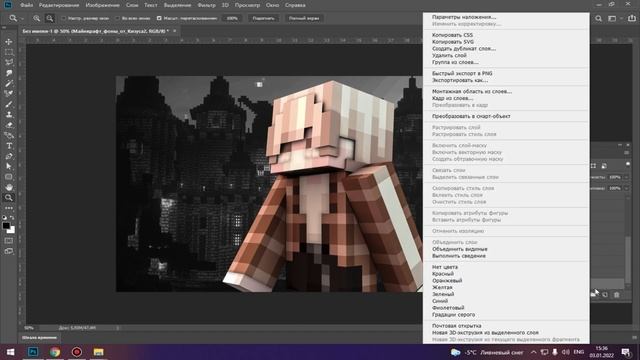This screenshot has width=640, height=360.
Task: Click the ENG language indicator in tray
Action: (578, 352)
